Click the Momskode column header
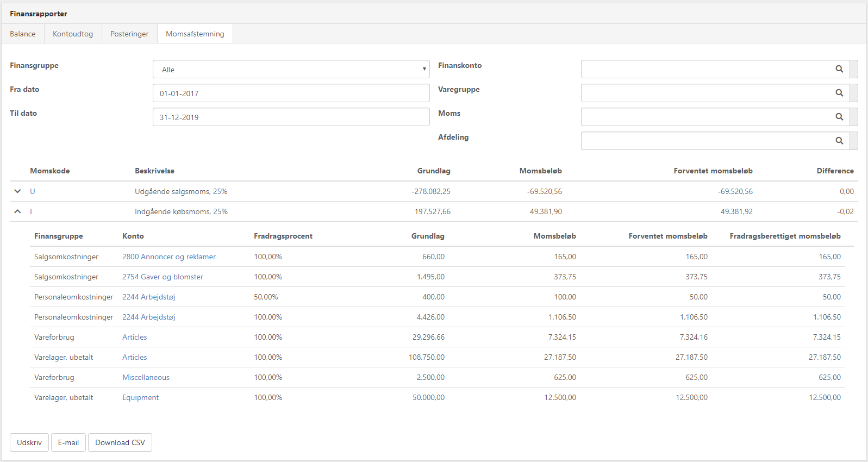868x462 pixels. coord(49,171)
